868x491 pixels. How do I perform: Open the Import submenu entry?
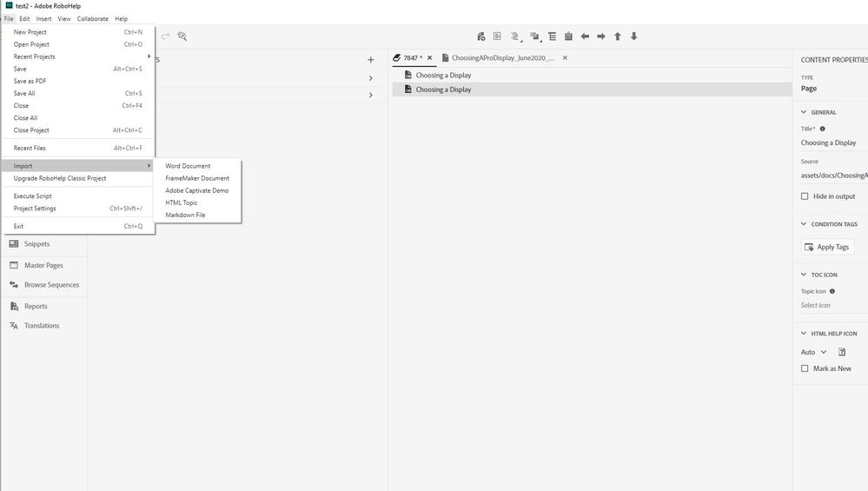point(78,166)
